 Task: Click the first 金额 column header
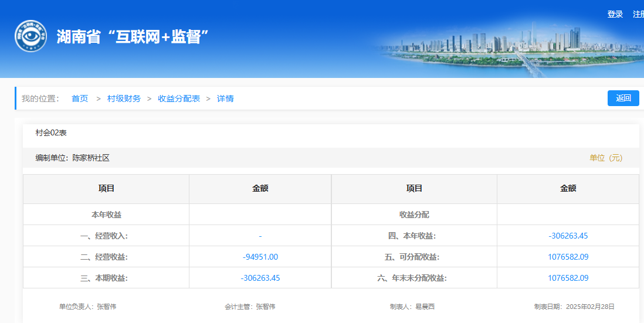(260, 188)
